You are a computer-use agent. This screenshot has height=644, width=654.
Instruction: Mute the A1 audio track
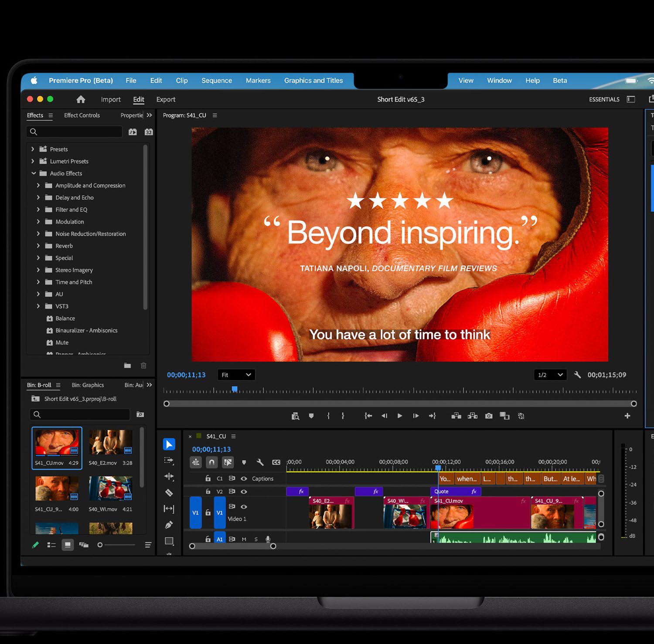coord(244,539)
